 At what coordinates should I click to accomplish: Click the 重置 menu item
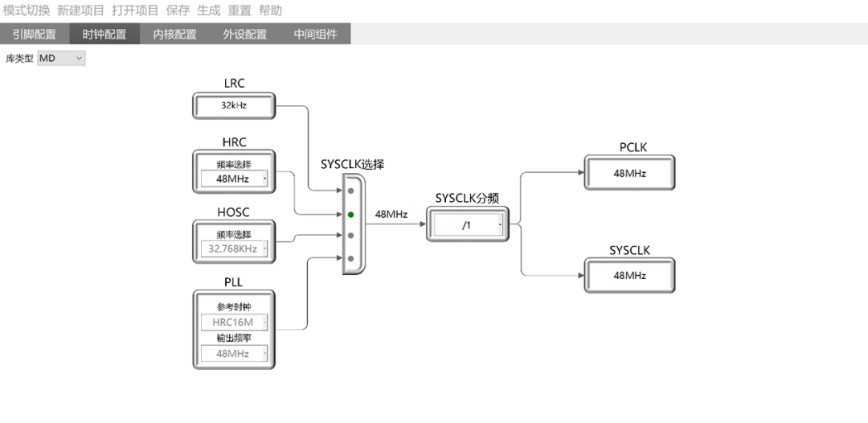240,10
